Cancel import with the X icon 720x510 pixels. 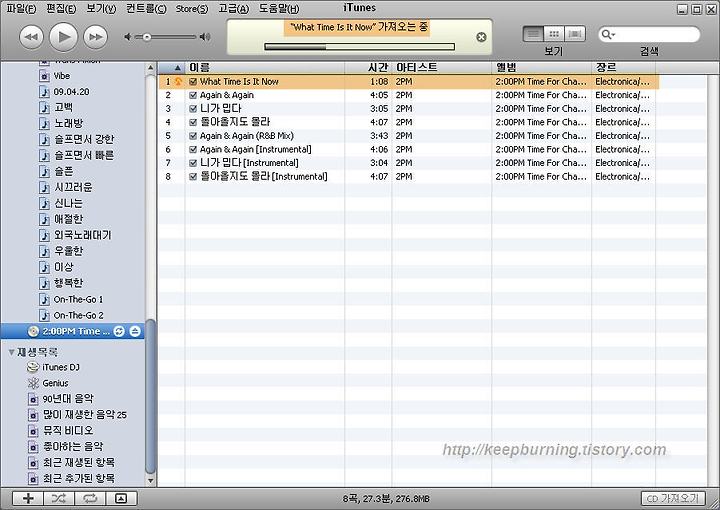[481, 37]
